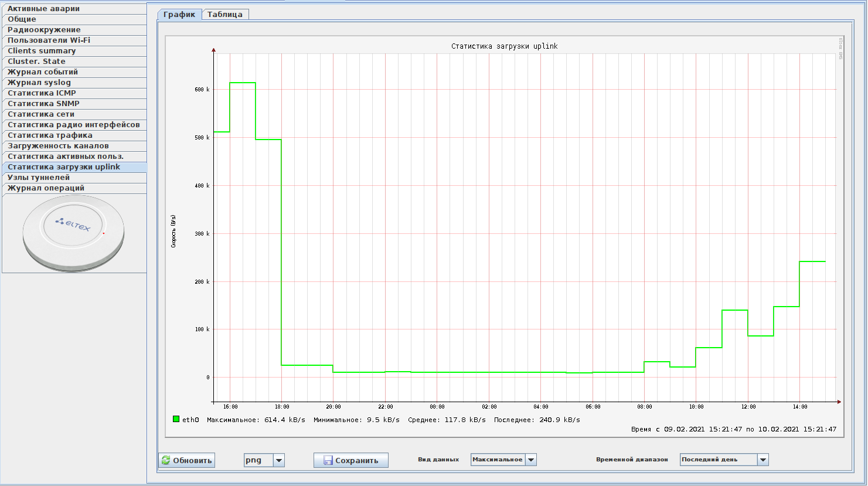
Task: Click the 16:00 x-axis time label
Action: point(230,407)
